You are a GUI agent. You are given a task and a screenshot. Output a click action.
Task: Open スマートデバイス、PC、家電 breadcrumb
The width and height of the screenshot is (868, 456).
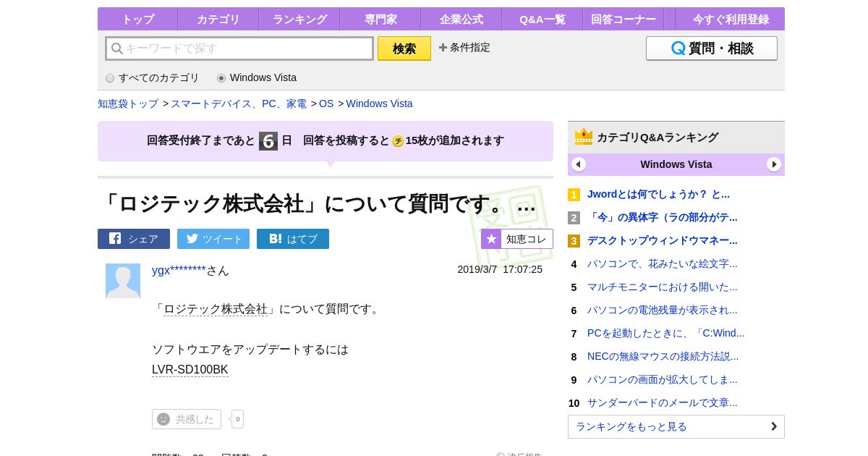[x=239, y=104]
